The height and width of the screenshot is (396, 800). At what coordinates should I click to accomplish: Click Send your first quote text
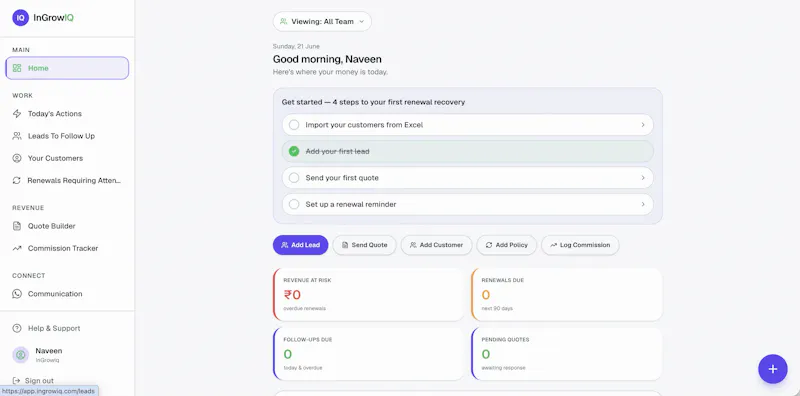tap(342, 178)
